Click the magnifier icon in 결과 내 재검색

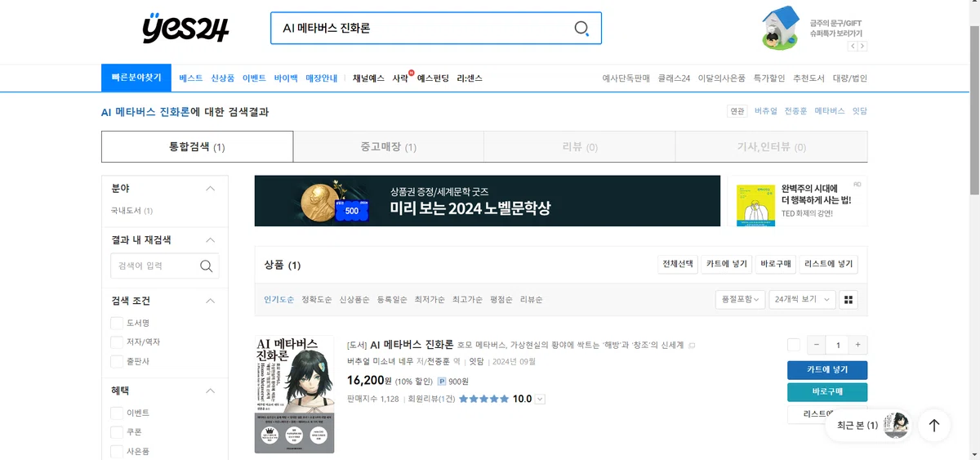point(207,266)
